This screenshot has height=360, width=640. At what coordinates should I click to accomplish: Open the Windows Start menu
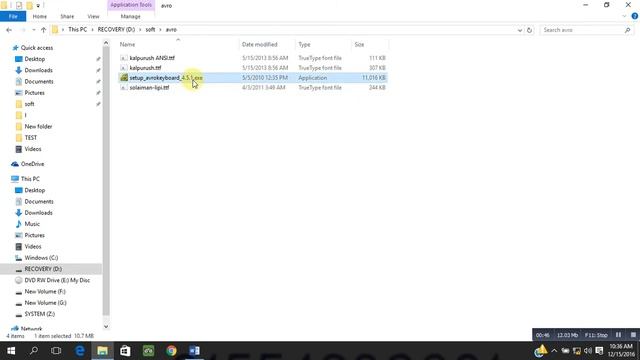11,351
